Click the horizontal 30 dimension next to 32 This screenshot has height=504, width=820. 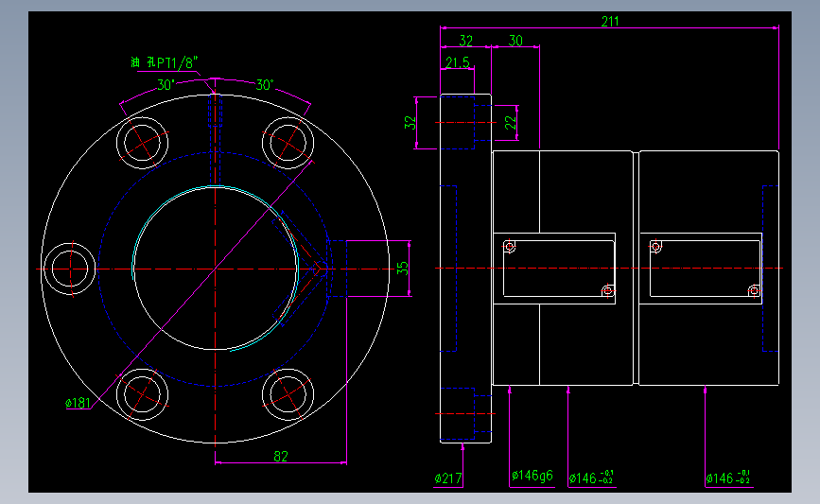click(515, 41)
